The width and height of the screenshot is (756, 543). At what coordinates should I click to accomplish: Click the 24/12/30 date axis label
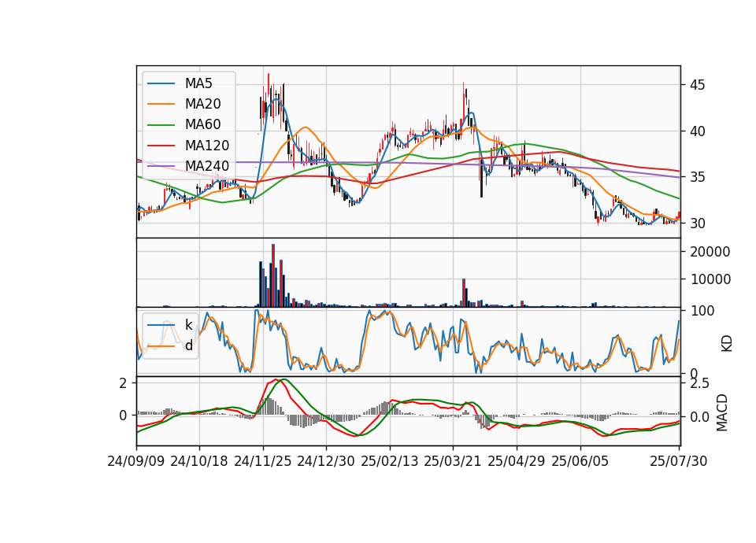[x=326, y=461]
